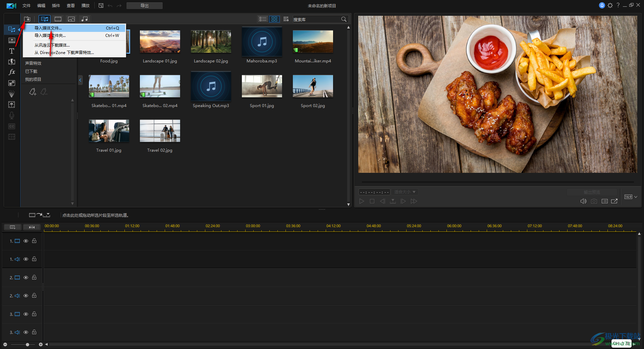Click the timeline zoom slider handle
The height and width of the screenshot is (349, 644).
click(x=28, y=344)
